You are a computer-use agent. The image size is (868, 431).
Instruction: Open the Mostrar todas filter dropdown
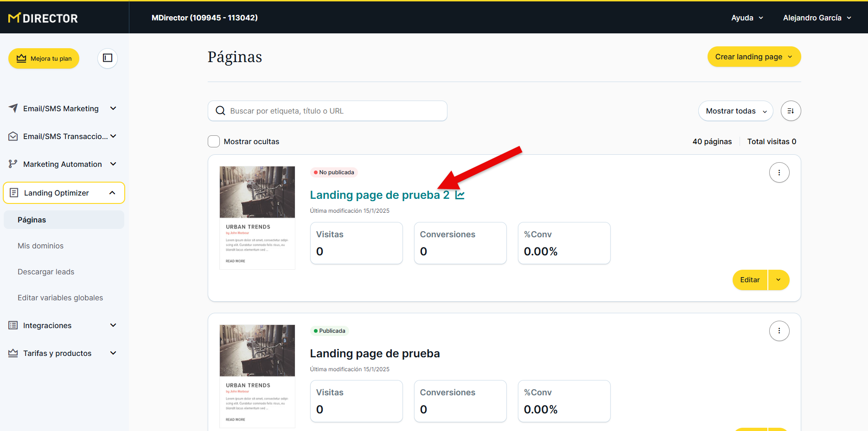(735, 111)
